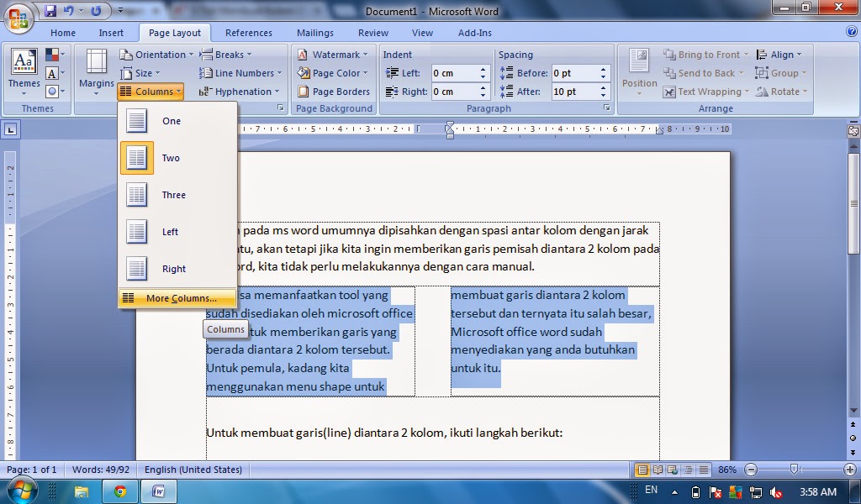Open Theme Colors icon

coord(55,55)
